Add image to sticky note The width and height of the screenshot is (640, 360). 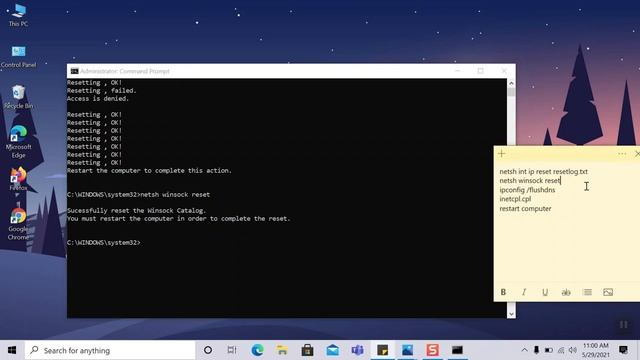coord(608,292)
